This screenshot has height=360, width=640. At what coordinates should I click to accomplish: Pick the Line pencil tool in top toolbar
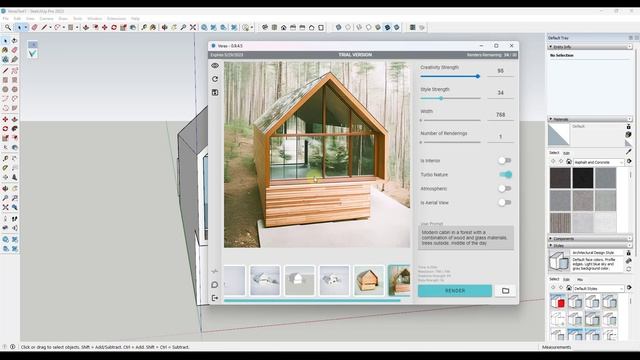click(44, 27)
